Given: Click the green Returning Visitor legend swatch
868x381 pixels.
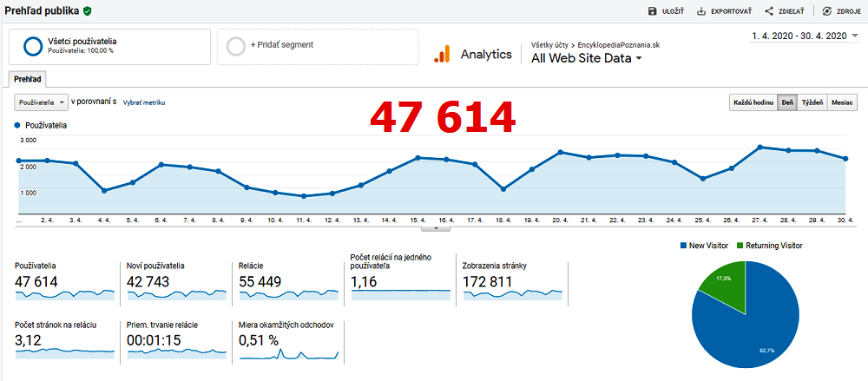Looking at the screenshot, I should tap(740, 246).
